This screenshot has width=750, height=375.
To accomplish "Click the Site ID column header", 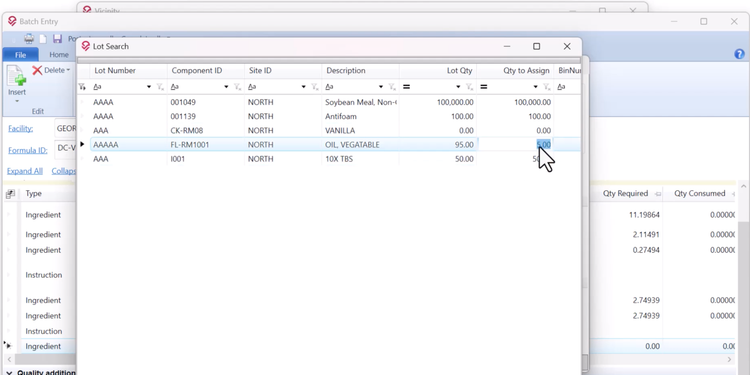I will tap(283, 71).
